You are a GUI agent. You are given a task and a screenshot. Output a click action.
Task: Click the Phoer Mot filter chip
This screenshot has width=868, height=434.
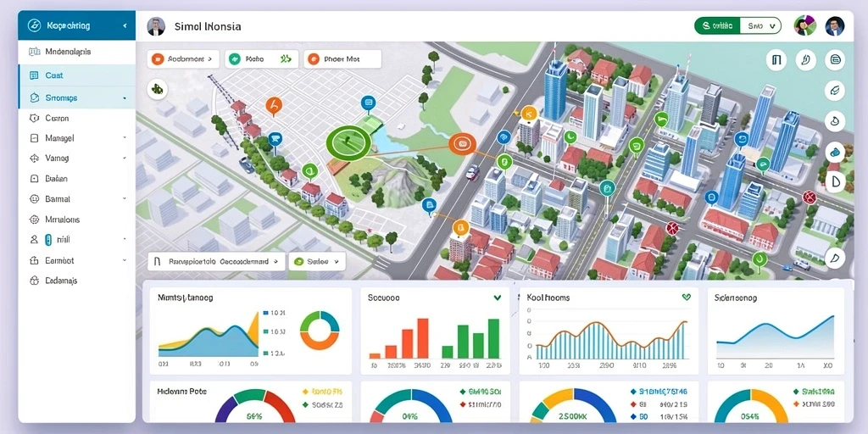(x=342, y=58)
